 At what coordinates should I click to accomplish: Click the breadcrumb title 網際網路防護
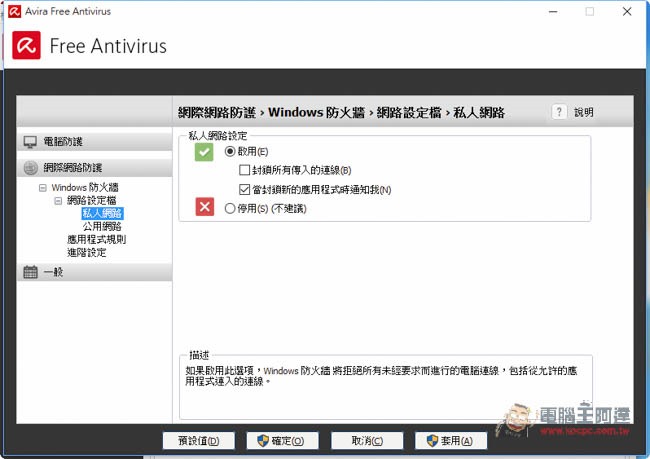coord(217,112)
